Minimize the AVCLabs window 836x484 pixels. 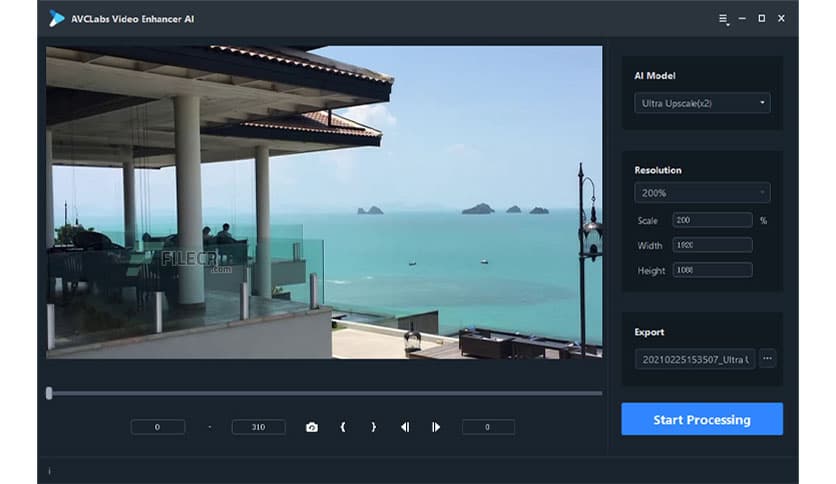pyautogui.click(x=742, y=18)
